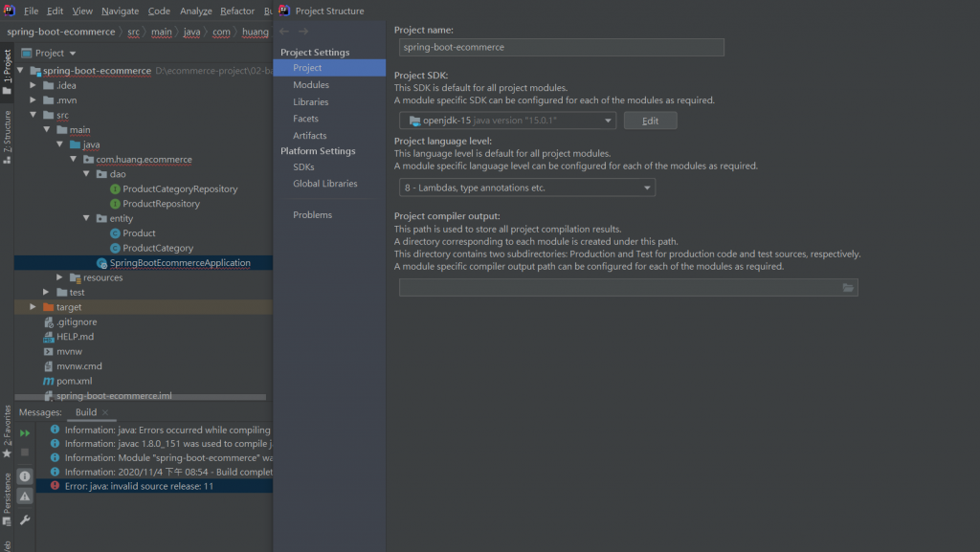Screen dimensions: 980x552
Task: Collapse the src folder
Action: [x=33, y=115]
